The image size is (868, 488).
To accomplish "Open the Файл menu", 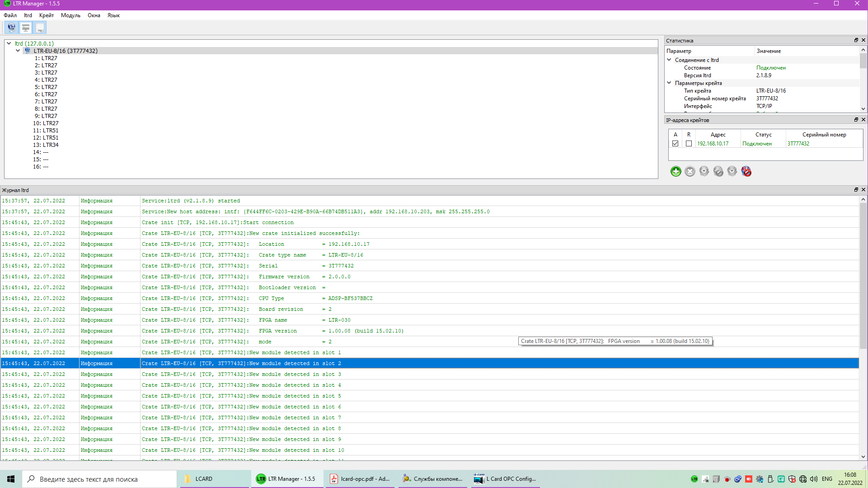I will pos(10,15).
